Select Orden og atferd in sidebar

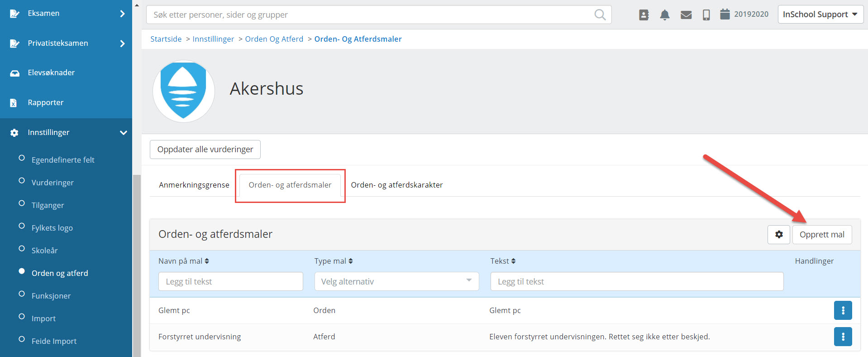pyautogui.click(x=60, y=273)
